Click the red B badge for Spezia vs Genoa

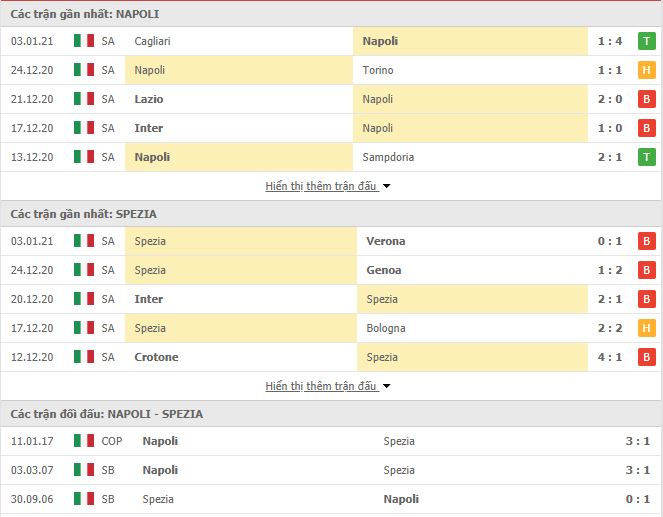pos(647,270)
